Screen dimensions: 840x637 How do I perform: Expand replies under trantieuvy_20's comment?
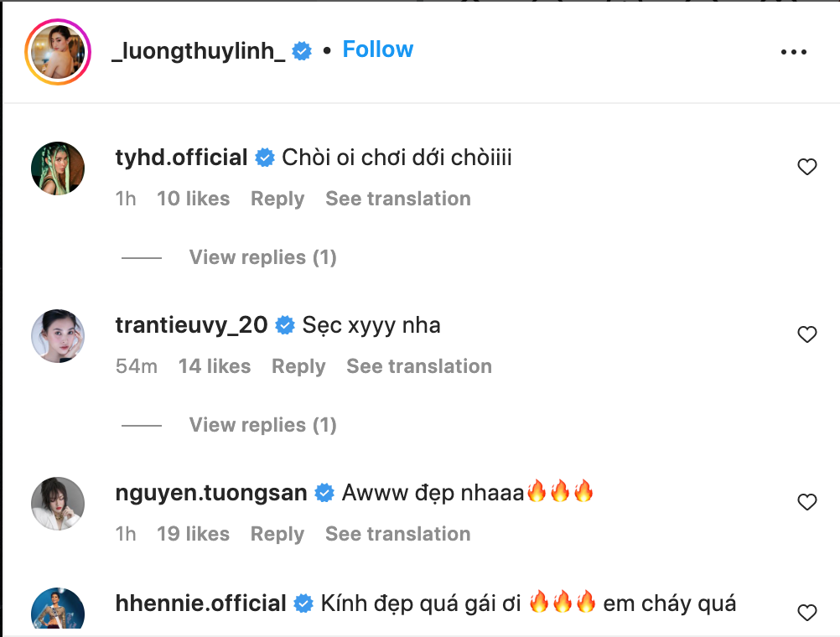262,425
